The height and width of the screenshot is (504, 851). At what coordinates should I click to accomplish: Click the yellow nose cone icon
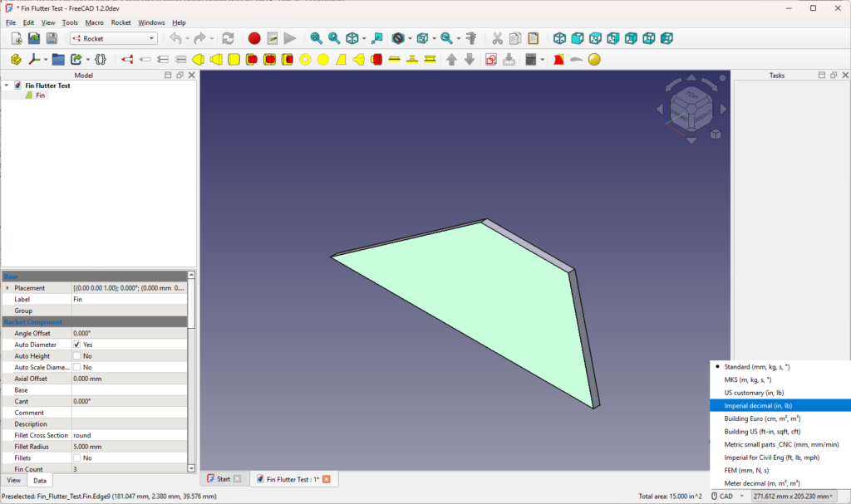tap(199, 60)
